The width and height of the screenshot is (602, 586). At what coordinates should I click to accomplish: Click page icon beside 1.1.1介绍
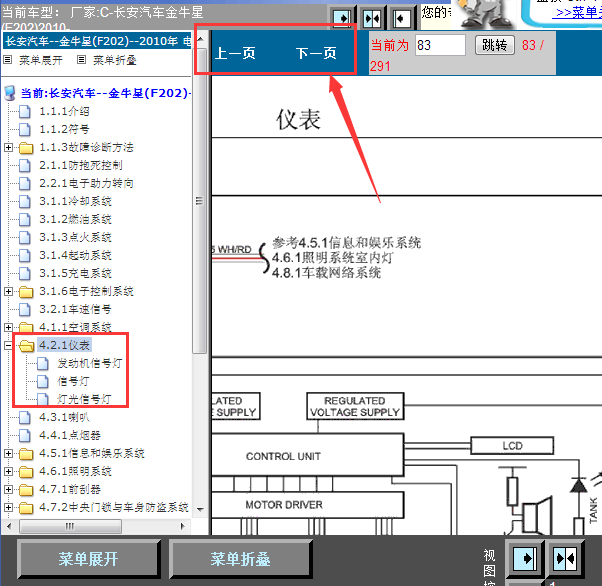coord(25,111)
